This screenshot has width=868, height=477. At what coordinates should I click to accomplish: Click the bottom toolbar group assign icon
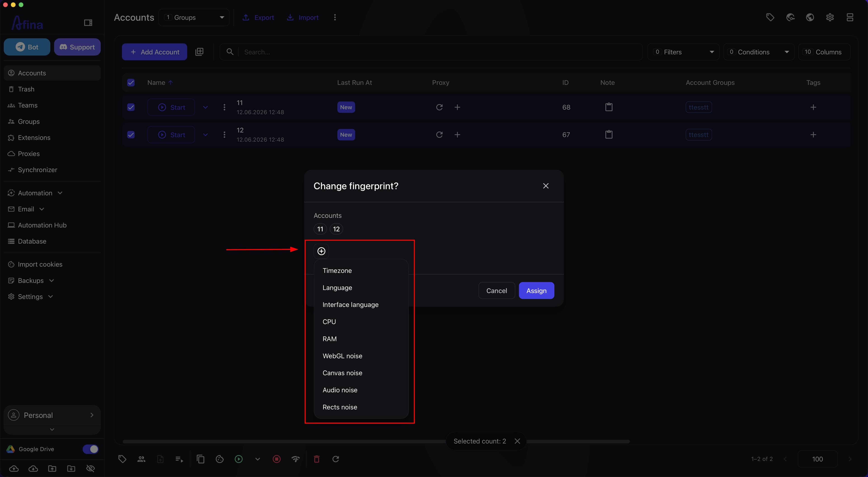141,459
